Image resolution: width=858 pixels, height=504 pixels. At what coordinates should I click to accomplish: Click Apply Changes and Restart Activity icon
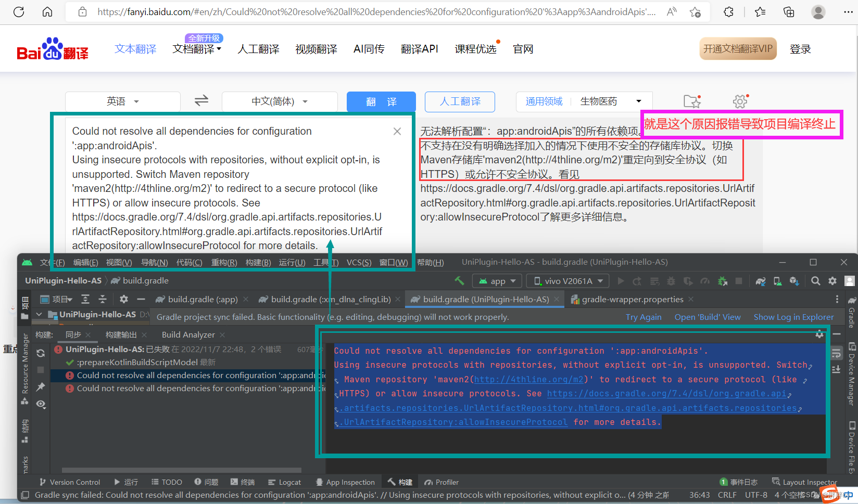tap(637, 281)
